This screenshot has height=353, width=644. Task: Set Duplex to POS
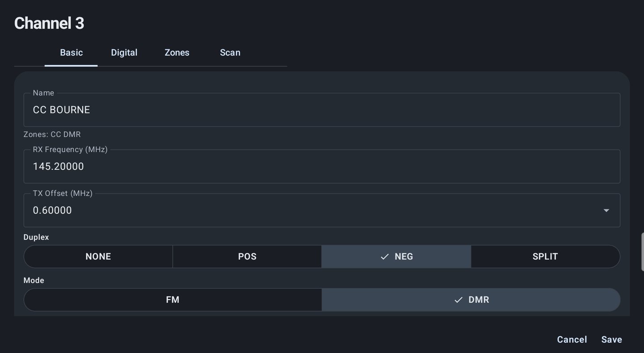pos(247,256)
